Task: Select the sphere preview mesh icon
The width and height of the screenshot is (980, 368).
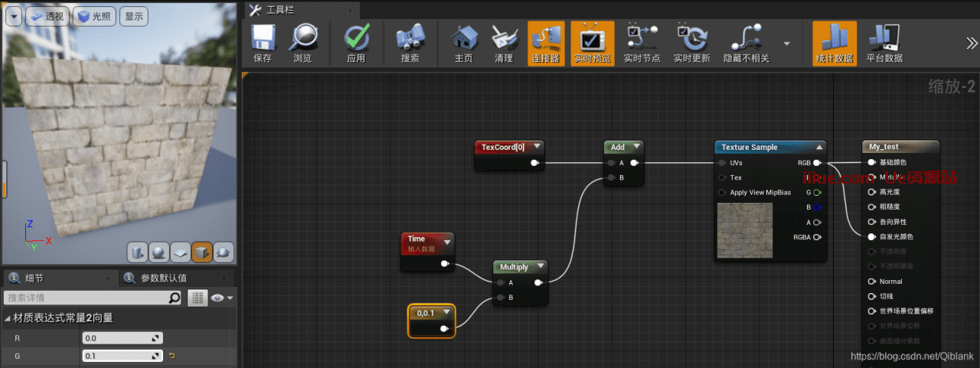Action: (158, 252)
